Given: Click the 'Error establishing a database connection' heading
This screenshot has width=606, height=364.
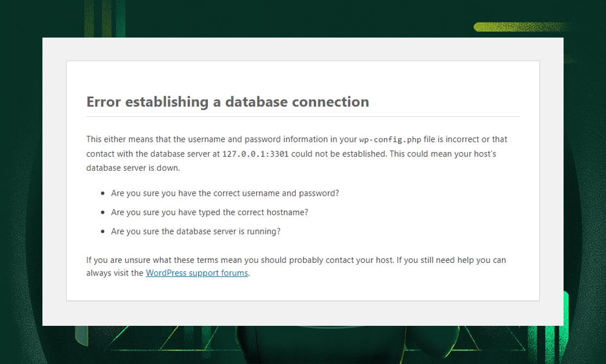Looking at the screenshot, I should [227, 101].
